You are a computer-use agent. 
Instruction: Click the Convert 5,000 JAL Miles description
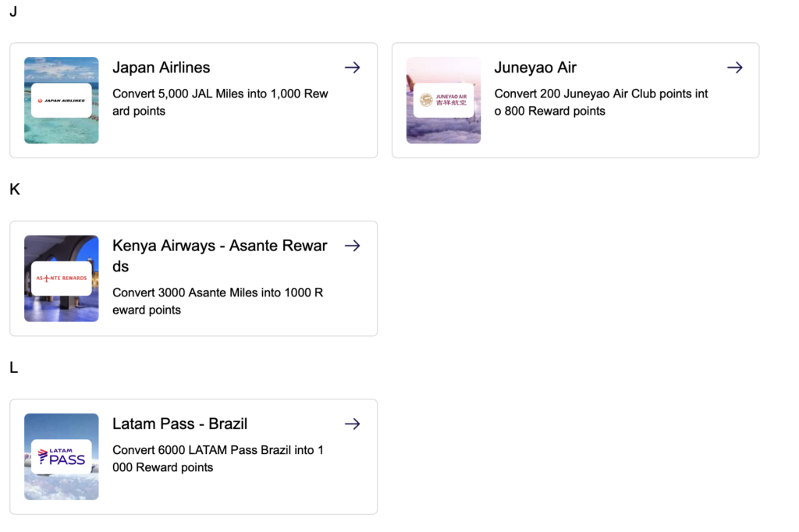point(220,102)
